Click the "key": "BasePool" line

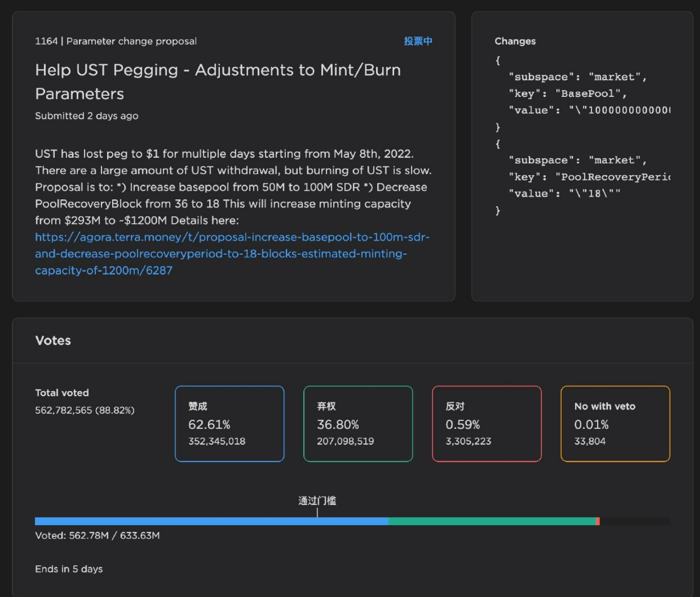click(x=568, y=93)
